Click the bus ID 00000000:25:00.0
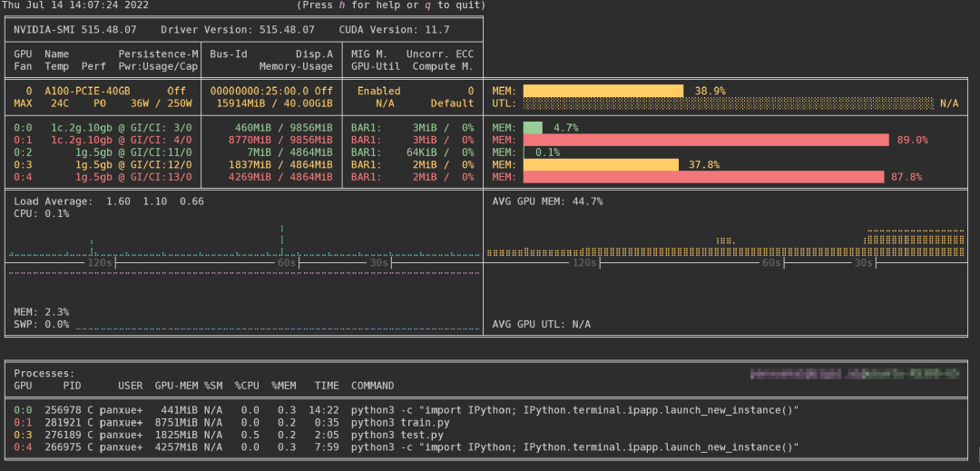 [260, 91]
